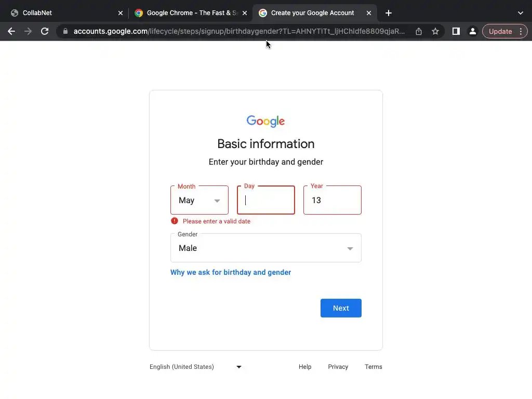
Task: Click the Next button
Action: [341, 308]
